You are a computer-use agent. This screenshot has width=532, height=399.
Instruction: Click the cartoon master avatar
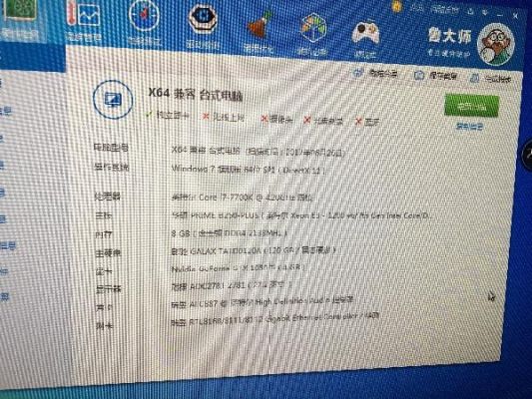[x=496, y=45]
